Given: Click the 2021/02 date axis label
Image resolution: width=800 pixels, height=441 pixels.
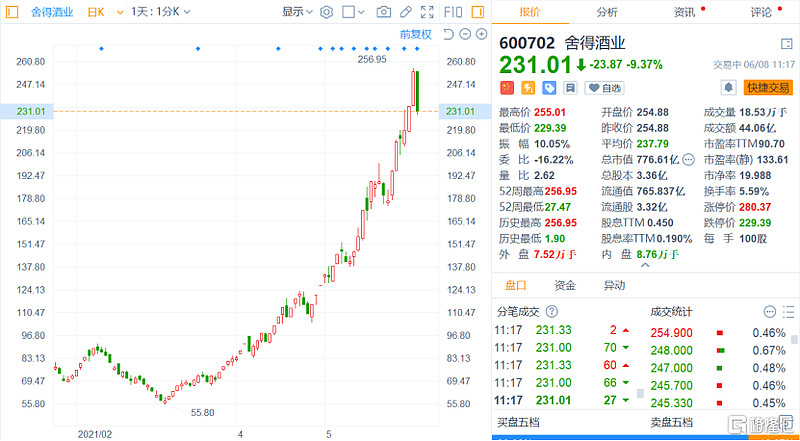Looking at the screenshot, I should [x=95, y=434].
